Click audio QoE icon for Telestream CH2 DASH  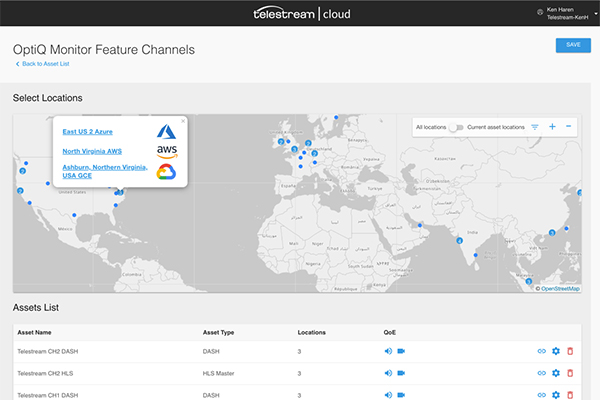[x=388, y=351]
